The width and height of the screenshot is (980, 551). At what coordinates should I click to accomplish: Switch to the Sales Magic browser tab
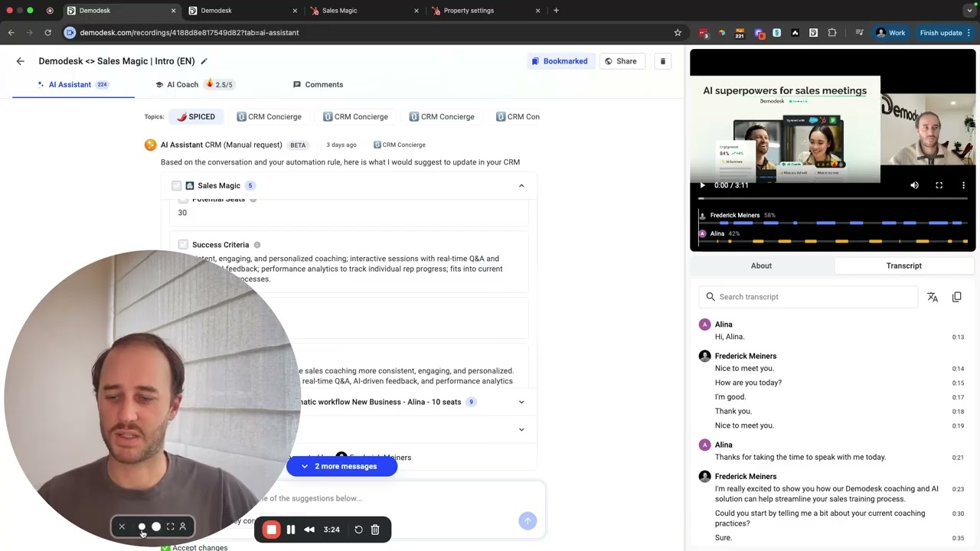364,11
